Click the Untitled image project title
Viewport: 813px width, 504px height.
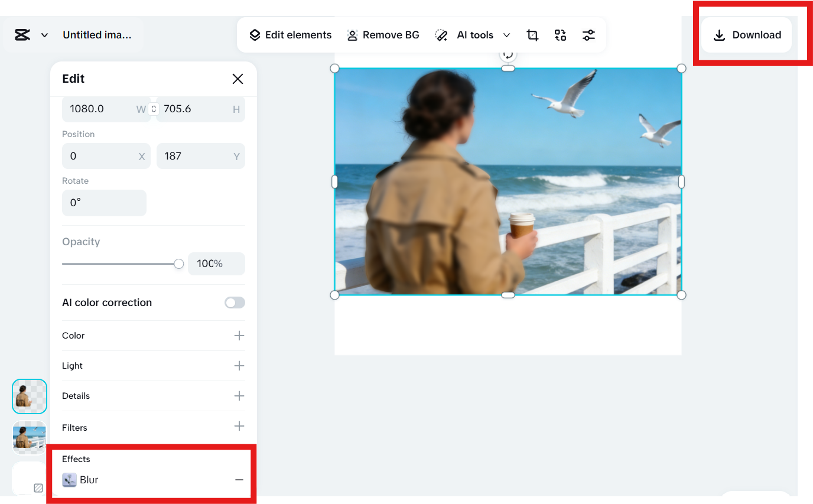[x=97, y=35]
